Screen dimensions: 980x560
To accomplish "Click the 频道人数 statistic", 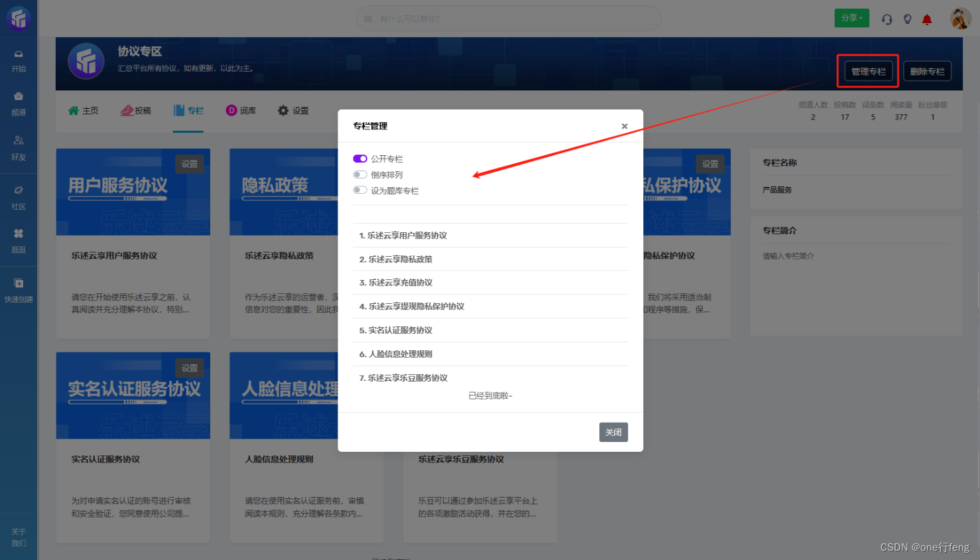I will pos(813,111).
